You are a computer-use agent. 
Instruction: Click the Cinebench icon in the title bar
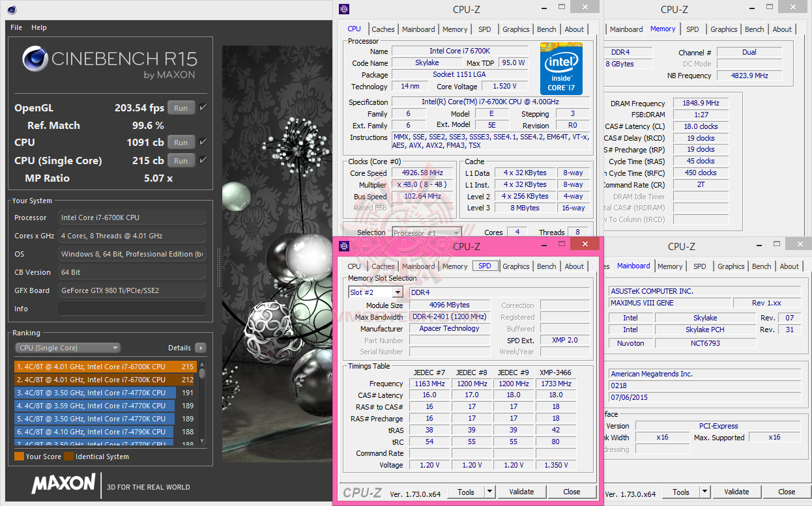click(x=12, y=9)
